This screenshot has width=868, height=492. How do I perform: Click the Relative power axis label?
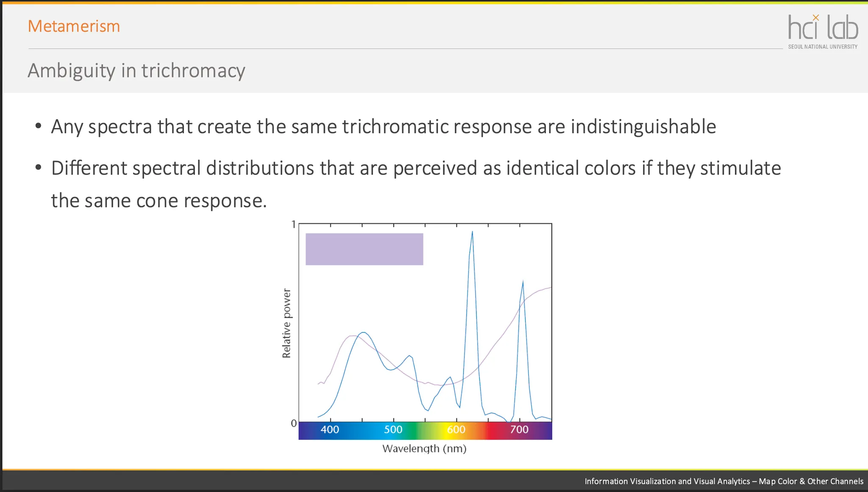click(287, 323)
